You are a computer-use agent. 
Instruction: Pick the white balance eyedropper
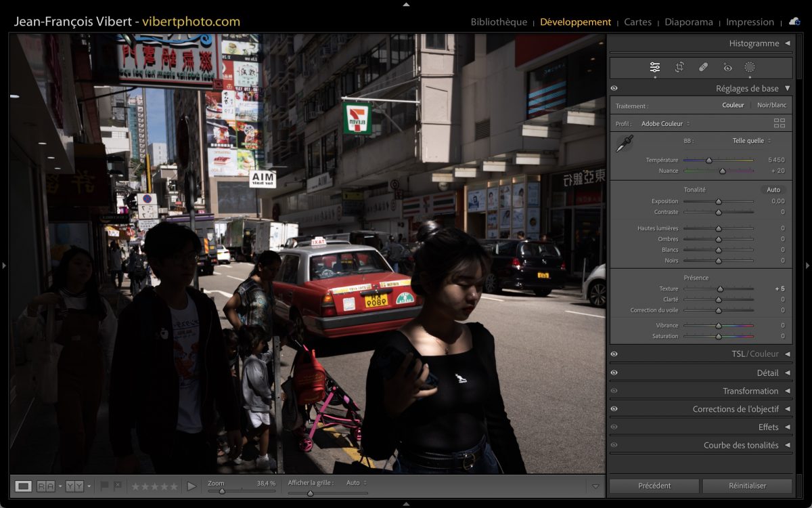pyautogui.click(x=624, y=144)
